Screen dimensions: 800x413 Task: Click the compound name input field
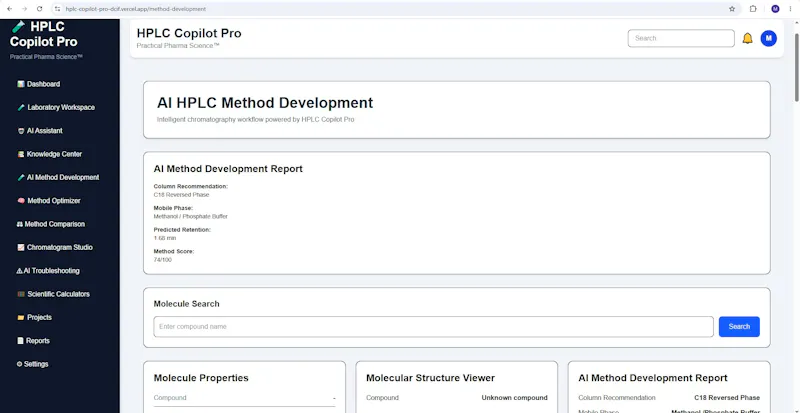[x=433, y=327]
